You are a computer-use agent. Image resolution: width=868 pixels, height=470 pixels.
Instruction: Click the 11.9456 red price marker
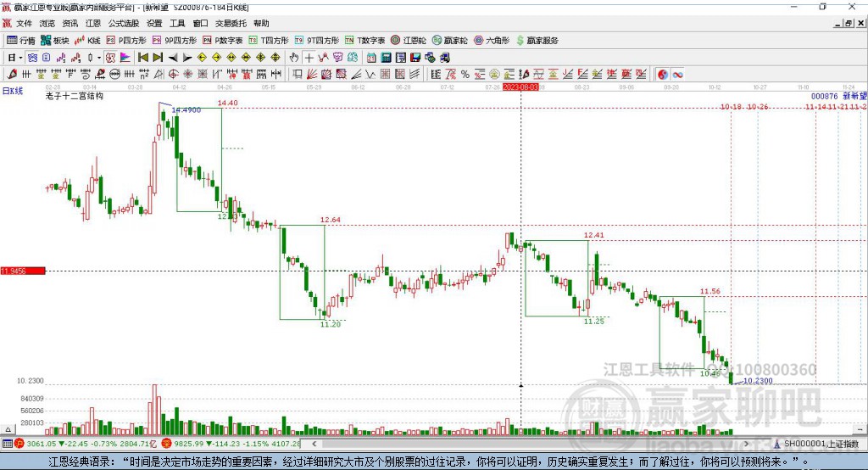23,271
